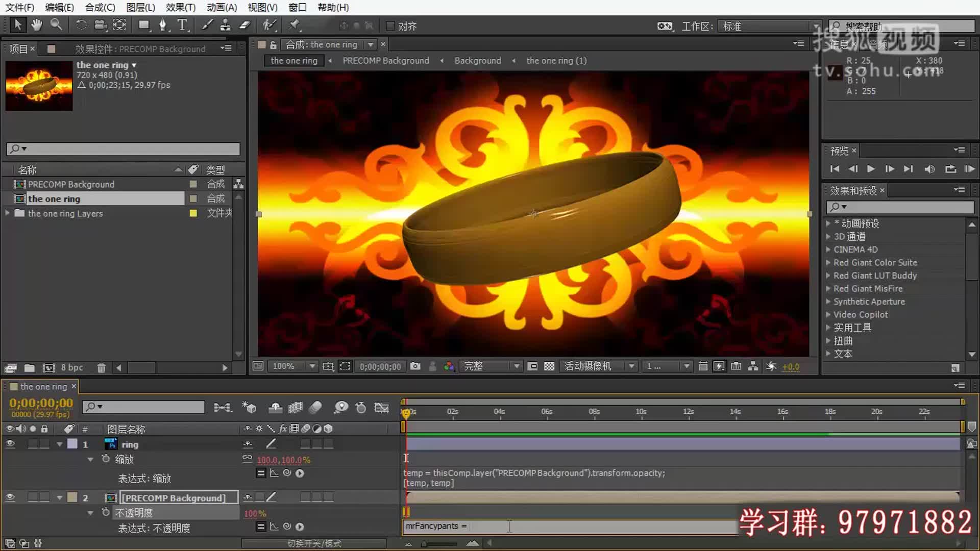Open the 工作区 标准 workspace dropdown
This screenshot has height=551, width=980.
[770, 26]
